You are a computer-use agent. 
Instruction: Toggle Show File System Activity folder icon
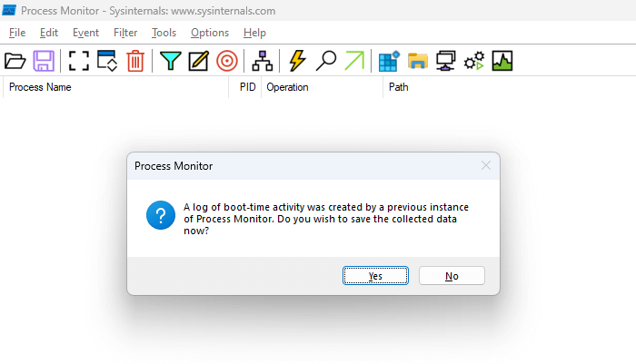pyautogui.click(x=418, y=61)
